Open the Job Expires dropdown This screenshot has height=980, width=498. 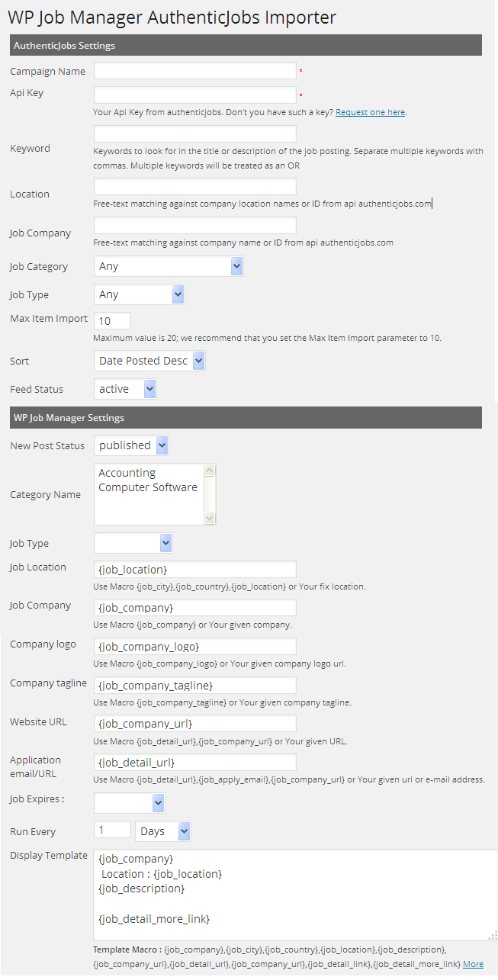pos(130,802)
